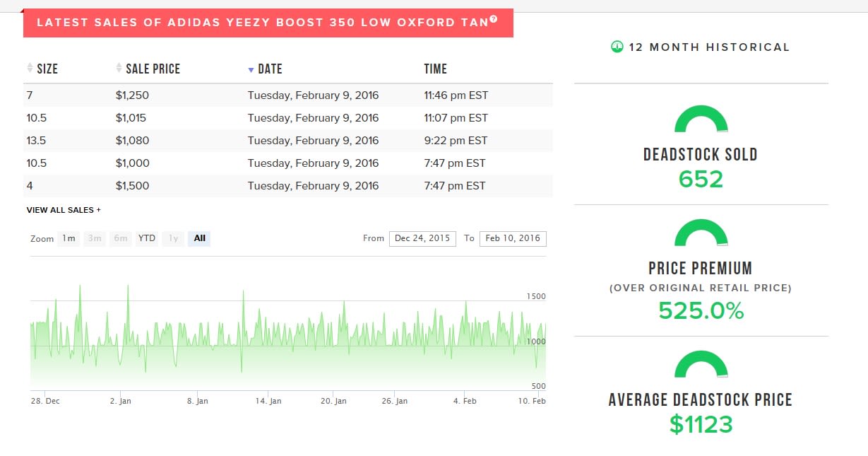Select the All zoom range
This screenshot has height=456, width=868.
pyautogui.click(x=199, y=238)
